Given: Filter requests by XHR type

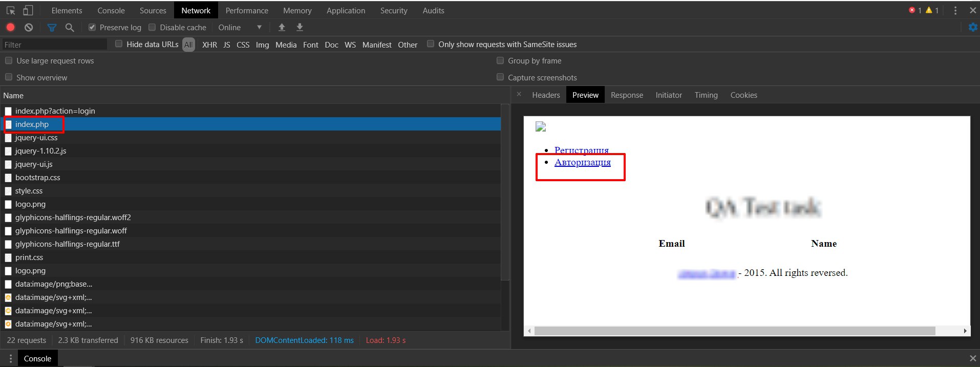Looking at the screenshot, I should (x=209, y=45).
